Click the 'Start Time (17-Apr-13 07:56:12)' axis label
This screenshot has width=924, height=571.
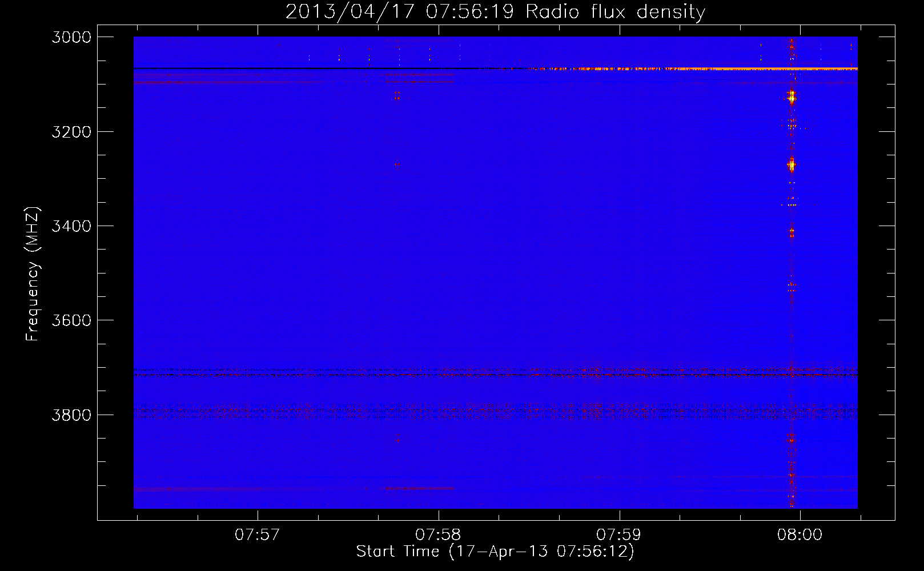tap(495, 551)
